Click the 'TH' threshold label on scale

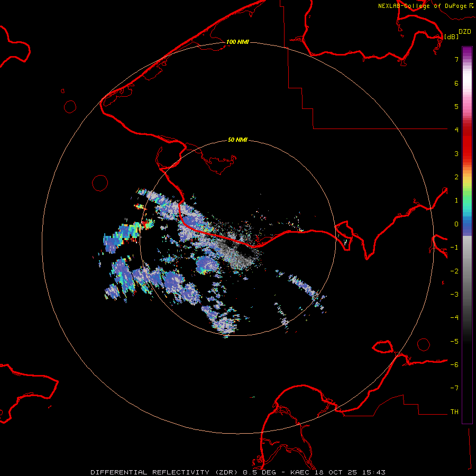pos(454,412)
